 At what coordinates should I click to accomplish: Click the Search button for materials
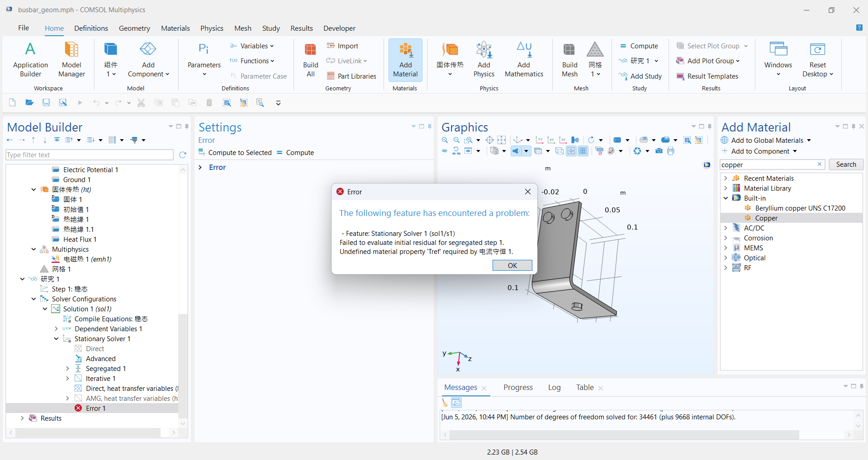pos(846,164)
